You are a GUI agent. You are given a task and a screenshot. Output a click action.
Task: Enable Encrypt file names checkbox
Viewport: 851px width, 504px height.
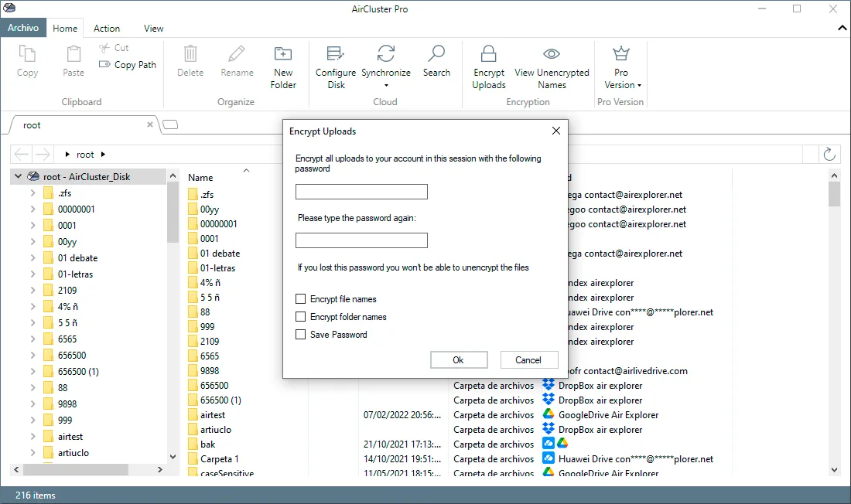[300, 299]
